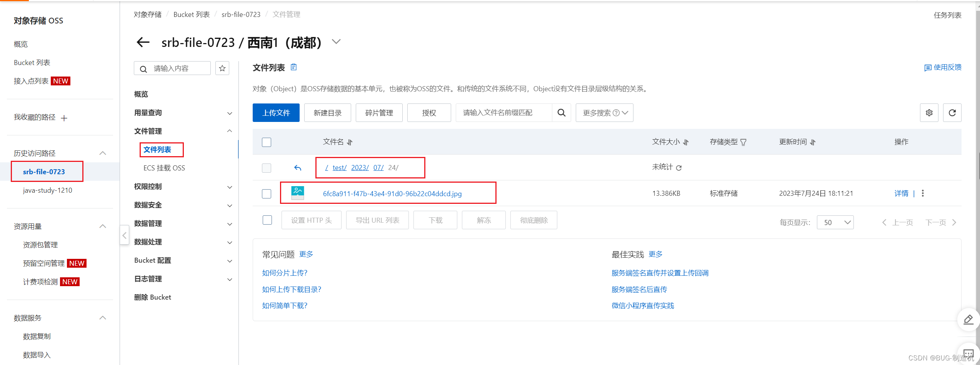Click the test/ breadcrumb path link

340,168
